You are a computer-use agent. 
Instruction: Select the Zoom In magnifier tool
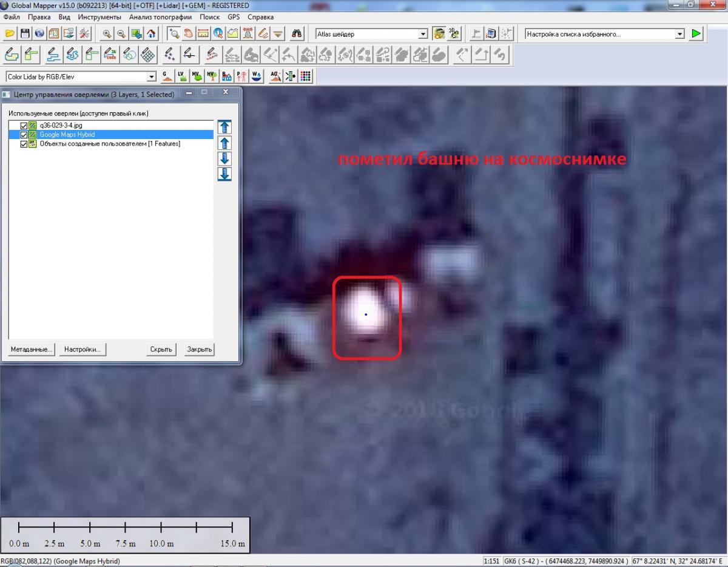[107, 34]
